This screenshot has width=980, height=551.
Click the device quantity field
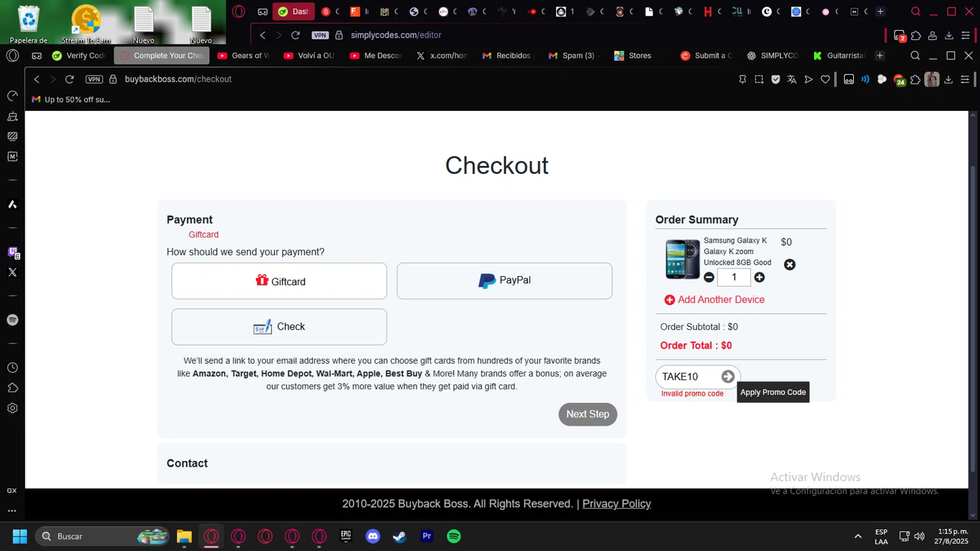pos(734,277)
